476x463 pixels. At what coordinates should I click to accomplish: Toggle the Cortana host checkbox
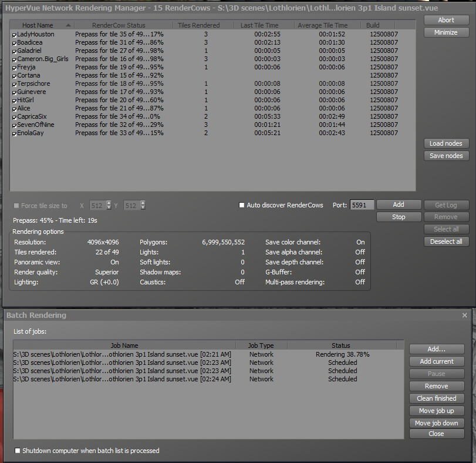point(15,76)
